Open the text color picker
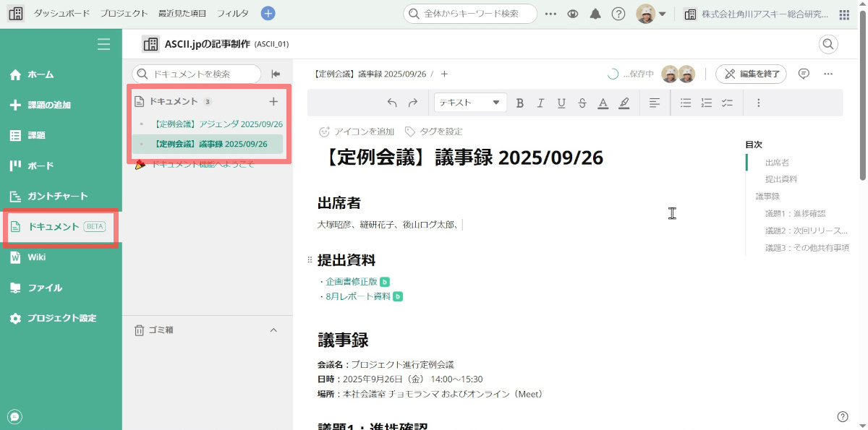The width and height of the screenshot is (868, 430). pos(603,103)
